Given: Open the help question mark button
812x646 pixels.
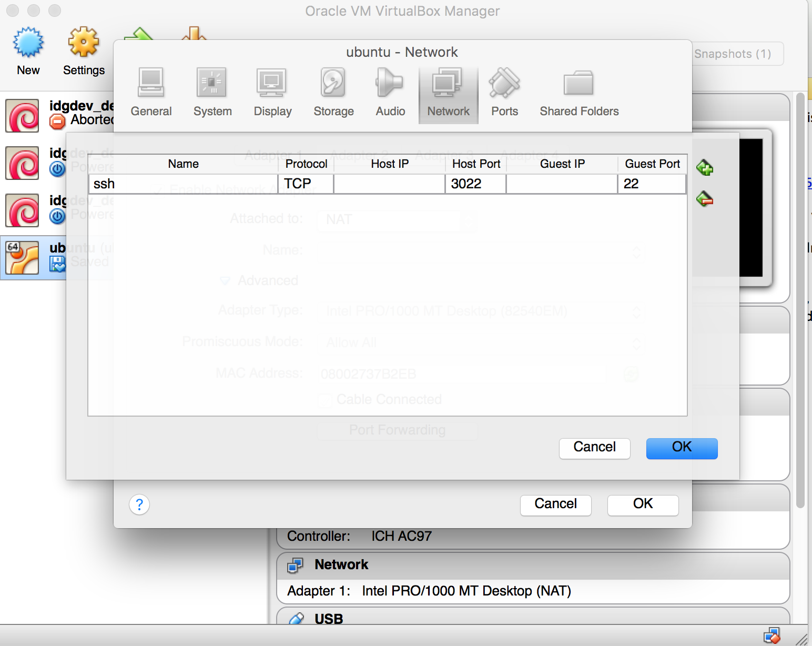Looking at the screenshot, I should click(x=139, y=505).
